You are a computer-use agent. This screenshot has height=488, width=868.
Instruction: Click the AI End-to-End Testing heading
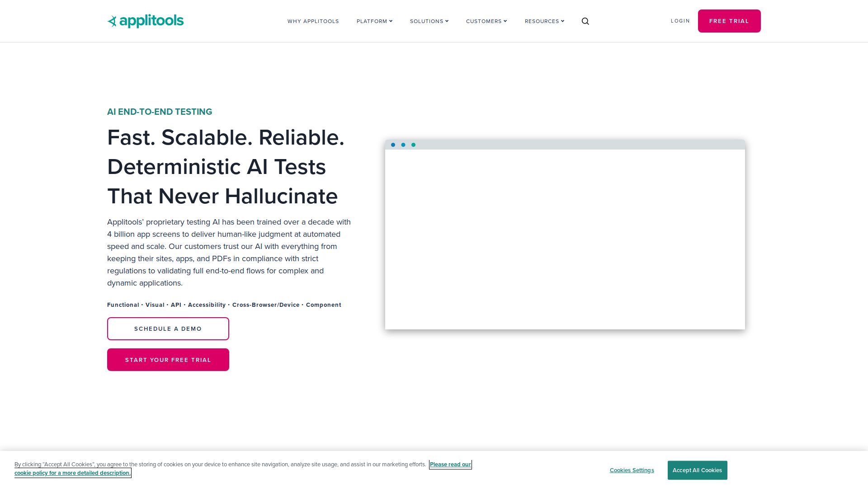click(160, 112)
